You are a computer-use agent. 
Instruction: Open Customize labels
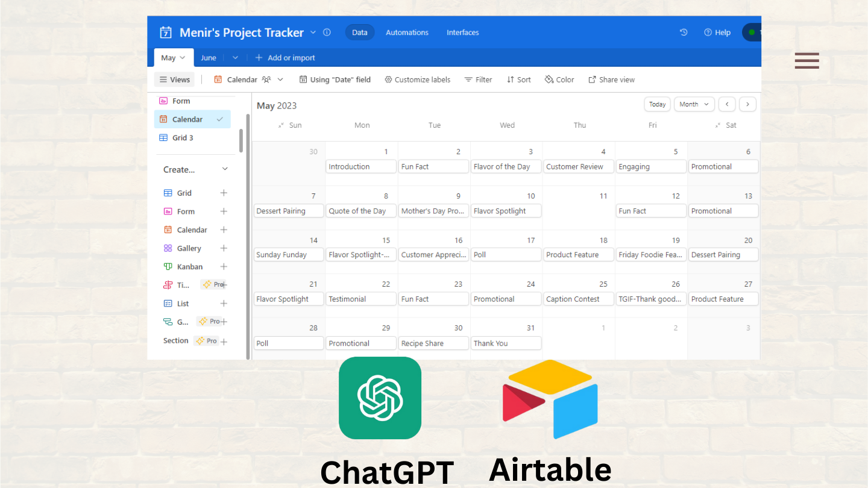pos(418,80)
